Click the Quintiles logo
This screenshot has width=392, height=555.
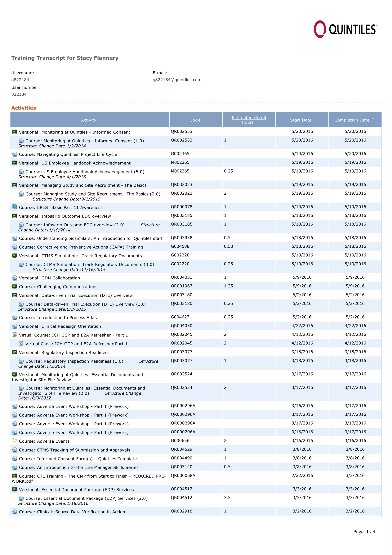pyautogui.click(x=345, y=29)
